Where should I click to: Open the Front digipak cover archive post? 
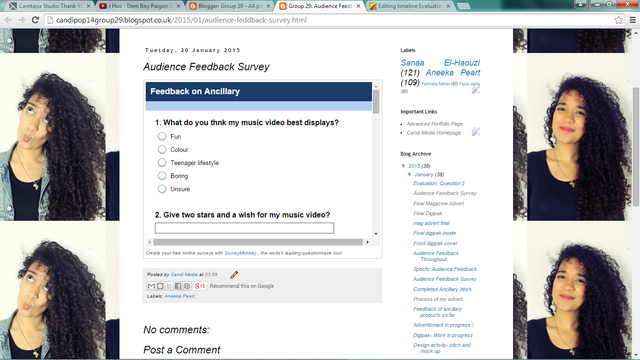[435, 243]
